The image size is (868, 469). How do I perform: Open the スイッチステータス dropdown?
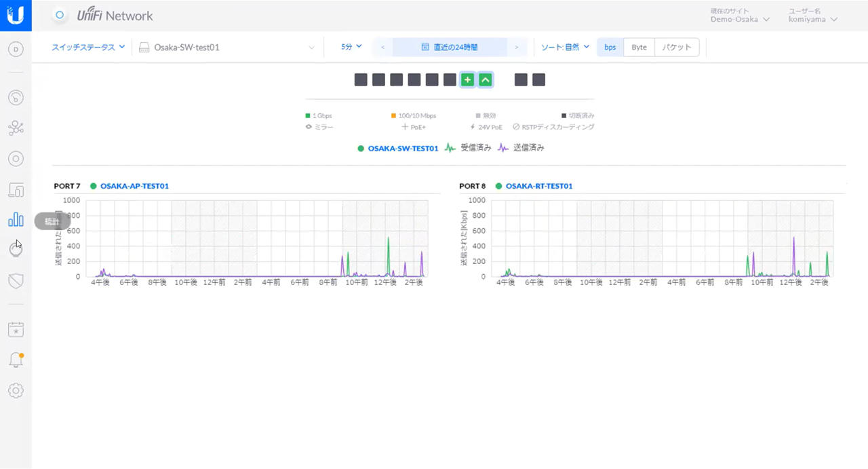88,48
